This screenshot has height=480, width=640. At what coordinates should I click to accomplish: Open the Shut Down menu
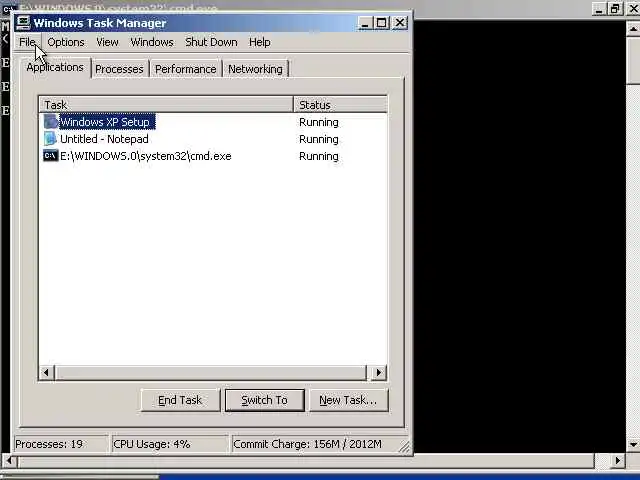pos(211,42)
